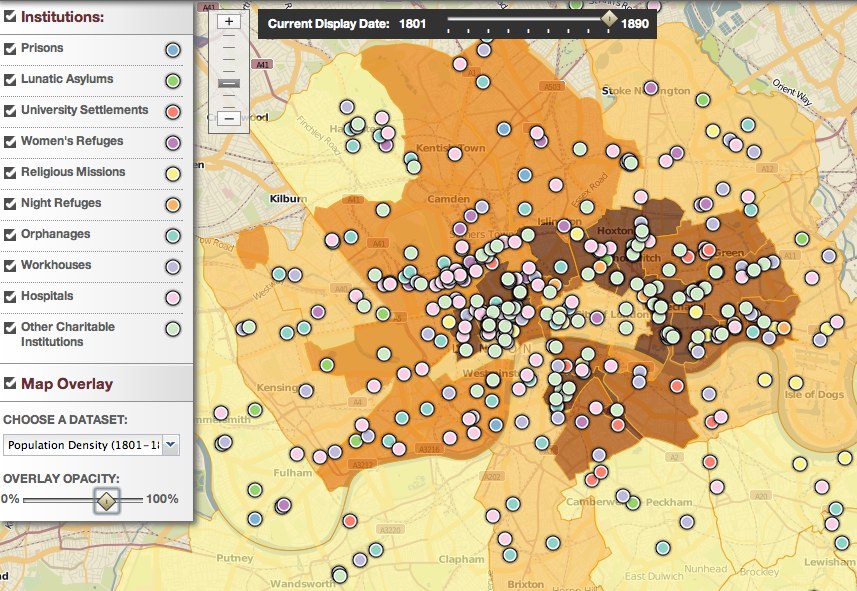Click the Hoxton map label

click(x=614, y=231)
